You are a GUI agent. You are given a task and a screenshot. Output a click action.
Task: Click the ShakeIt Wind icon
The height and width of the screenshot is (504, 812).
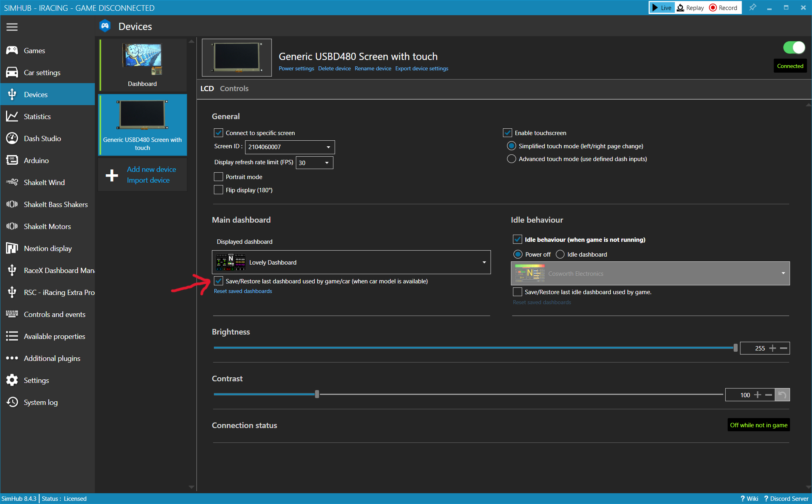pos(12,182)
